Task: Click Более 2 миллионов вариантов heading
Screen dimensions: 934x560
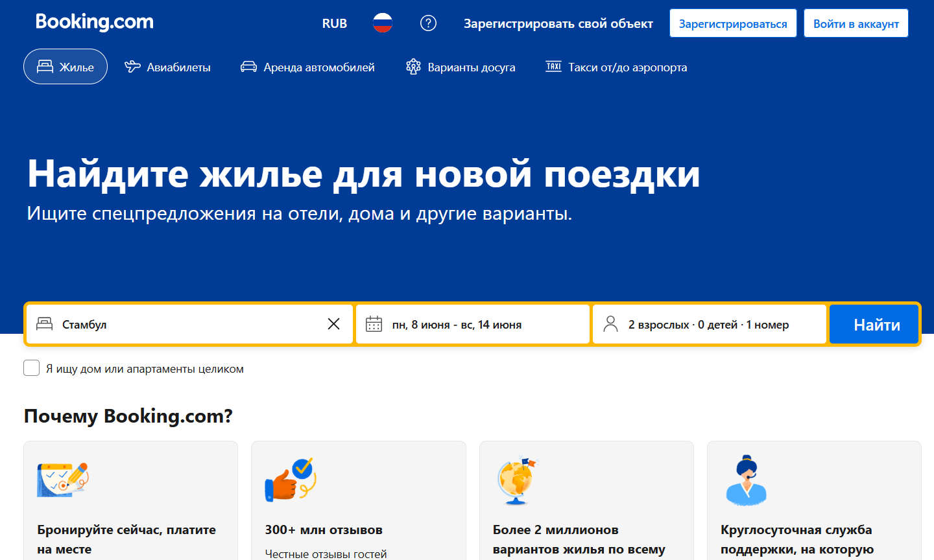Action: coord(579,539)
